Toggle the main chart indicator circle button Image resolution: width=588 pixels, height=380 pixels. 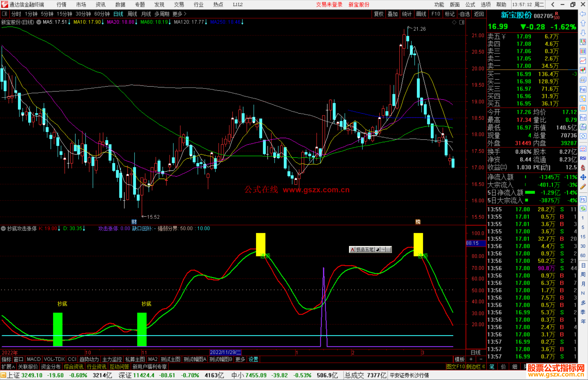39,22
